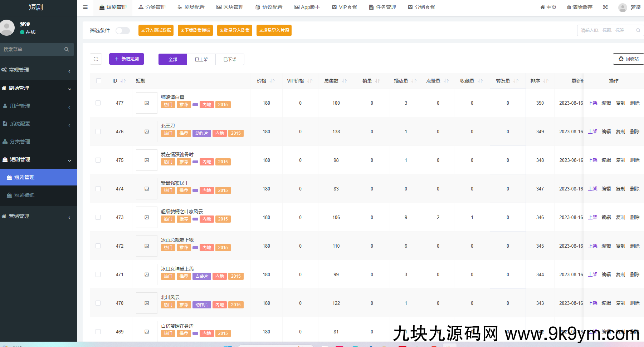Check the checkbox for row 476
The image size is (644, 347).
pyautogui.click(x=98, y=132)
